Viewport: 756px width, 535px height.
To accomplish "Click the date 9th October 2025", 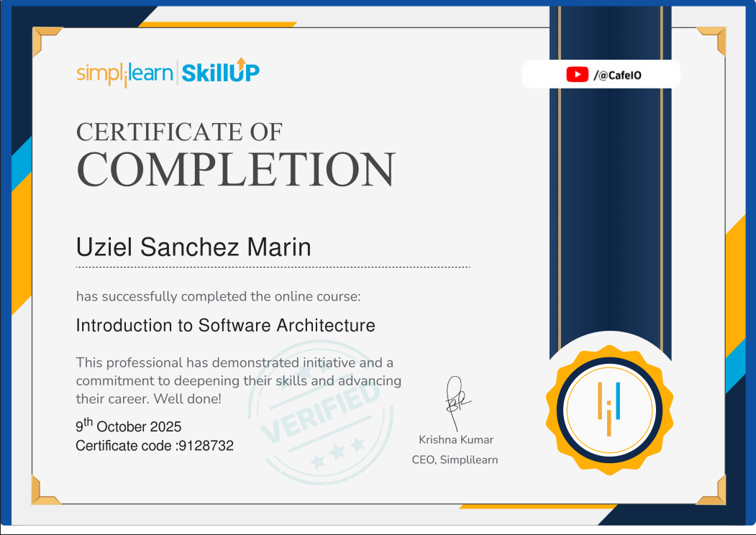I will click(128, 426).
